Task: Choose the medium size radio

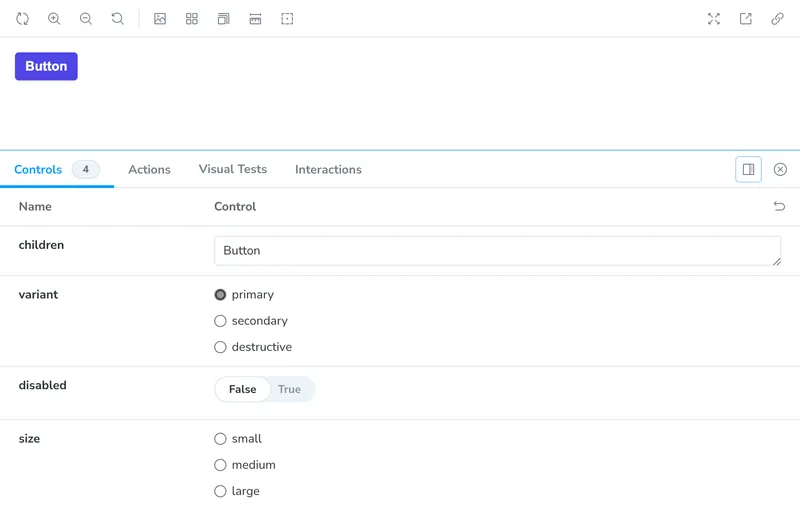Action: pyautogui.click(x=221, y=465)
